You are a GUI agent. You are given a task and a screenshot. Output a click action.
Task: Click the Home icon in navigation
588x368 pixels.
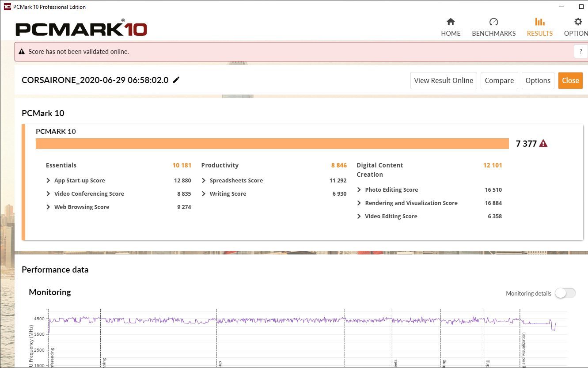click(451, 22)
